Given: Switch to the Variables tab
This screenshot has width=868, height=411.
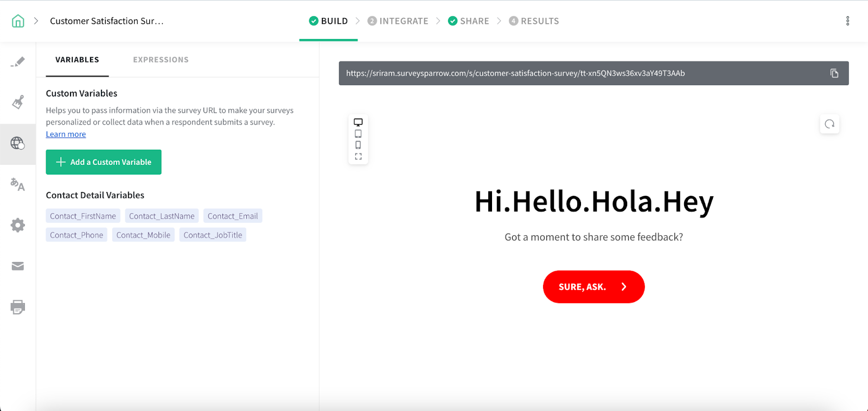Looking at the screenshot, I should tap(77, 60).
